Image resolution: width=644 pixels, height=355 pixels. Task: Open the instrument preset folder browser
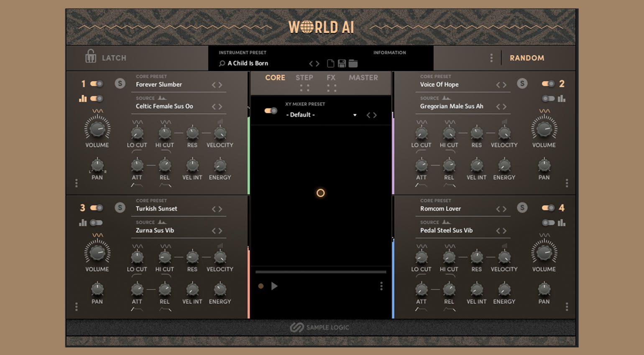[x=353, y=63]
